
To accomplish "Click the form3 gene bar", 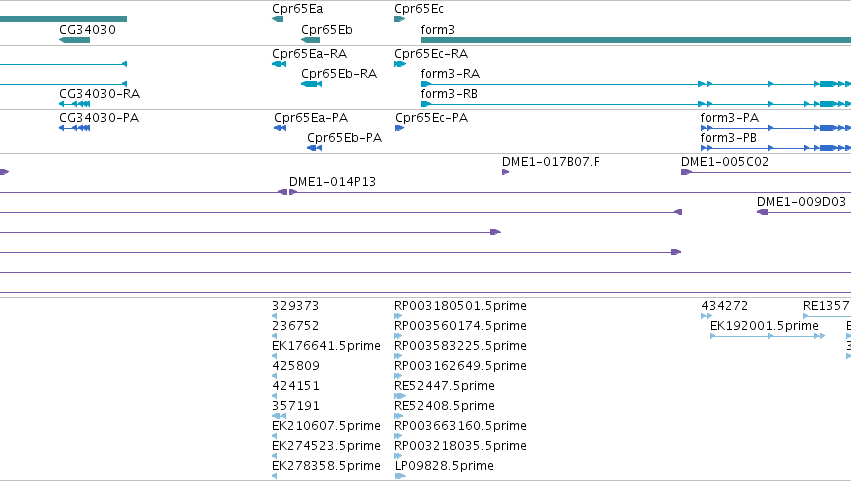I will (636, 40).
